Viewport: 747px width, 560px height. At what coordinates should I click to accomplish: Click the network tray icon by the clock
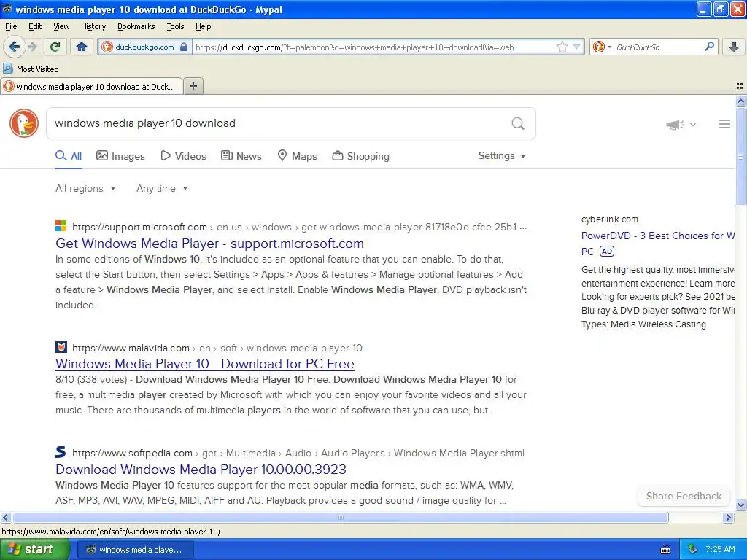(x=692, y=549)
